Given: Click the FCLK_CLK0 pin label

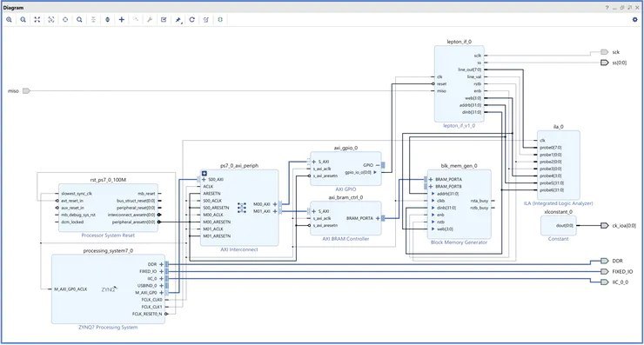Looking at the screenshot, I should 151,300.
